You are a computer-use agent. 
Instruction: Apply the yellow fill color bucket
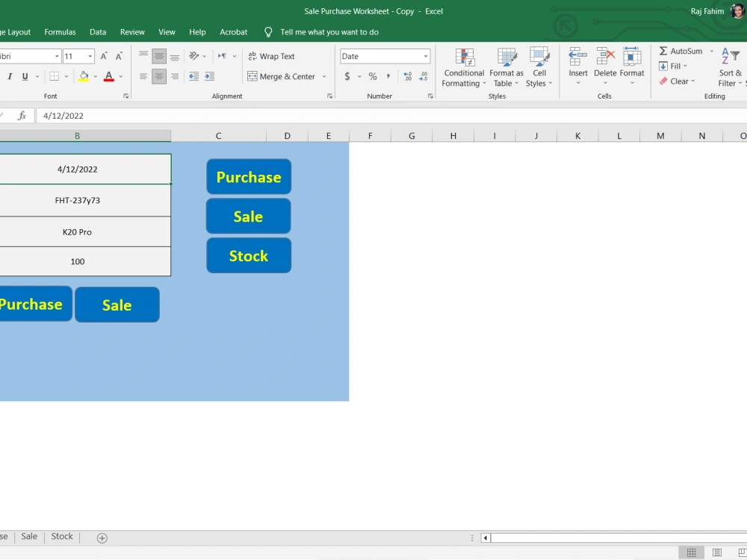pyautogui.click(x=84, y=76)
